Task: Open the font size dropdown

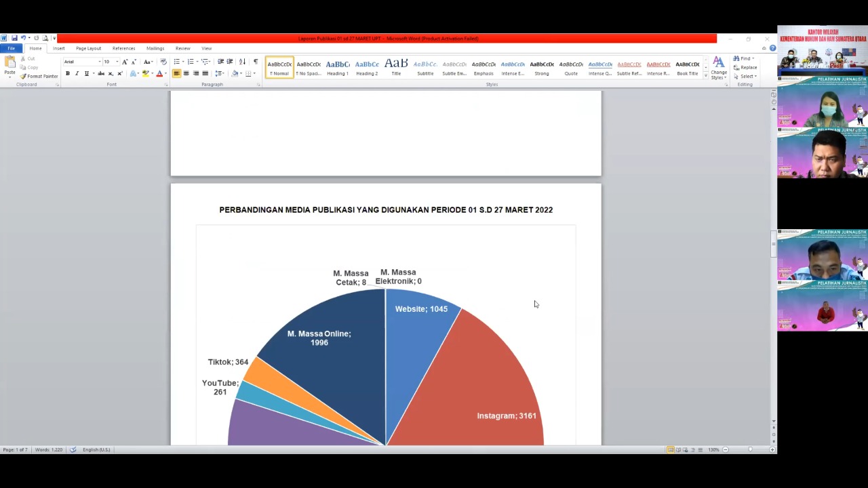Action: click(x=117, y=62)
